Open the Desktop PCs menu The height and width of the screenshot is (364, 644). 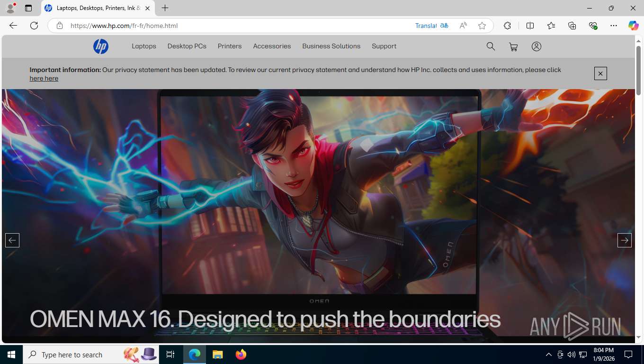coord(187,46)
